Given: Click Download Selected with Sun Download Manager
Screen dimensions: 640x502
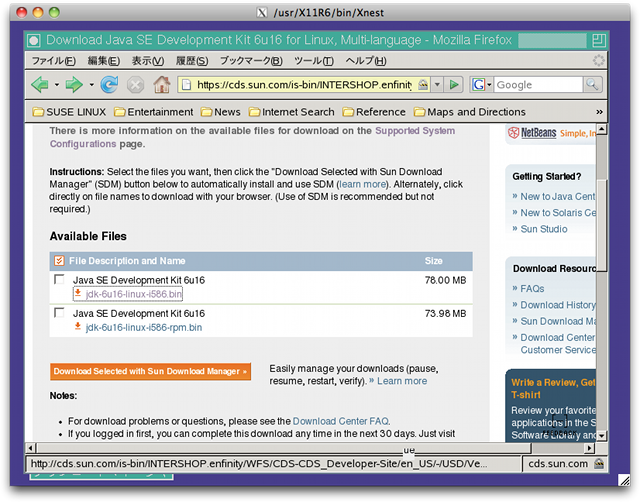Looking at the screenshot, I should pyautogui.click(x=150, y=371).
